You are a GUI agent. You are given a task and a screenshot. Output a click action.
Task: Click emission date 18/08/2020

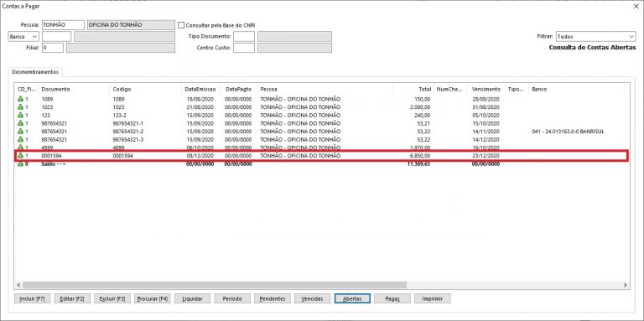200,99
